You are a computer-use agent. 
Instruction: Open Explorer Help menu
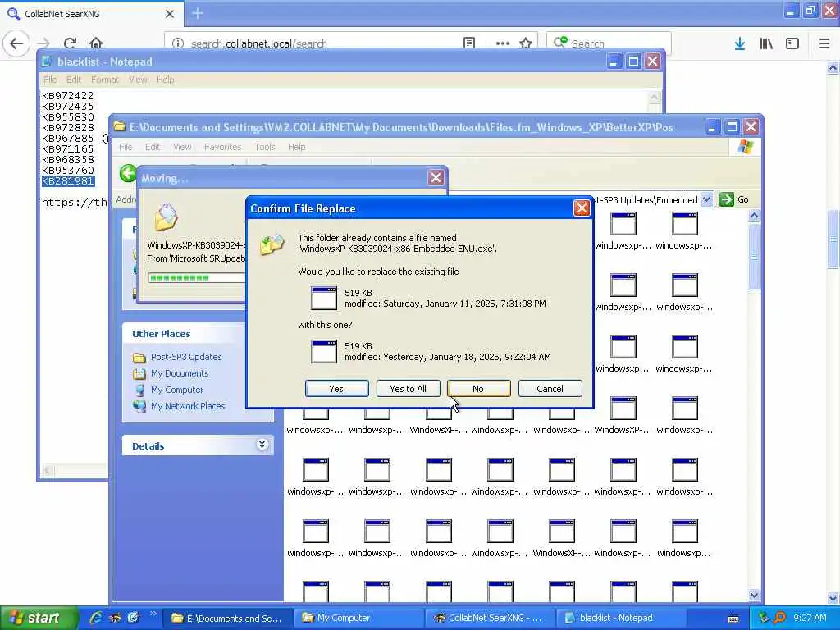(x=296, y=147)
